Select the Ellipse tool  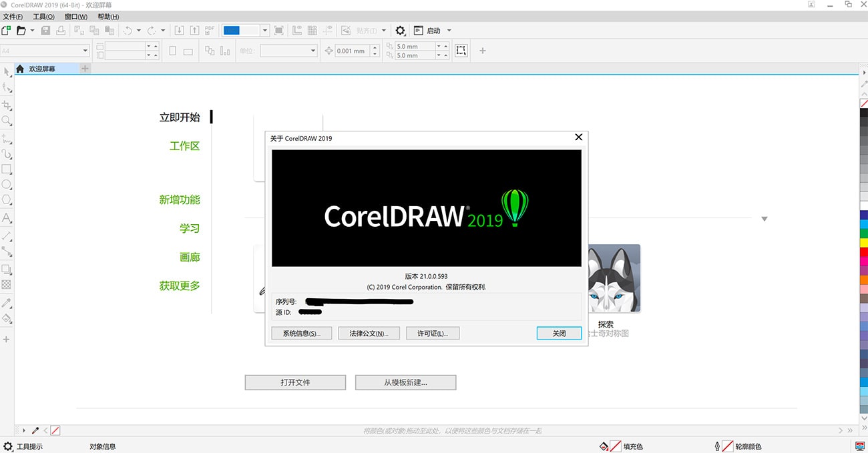pos(7,185)
